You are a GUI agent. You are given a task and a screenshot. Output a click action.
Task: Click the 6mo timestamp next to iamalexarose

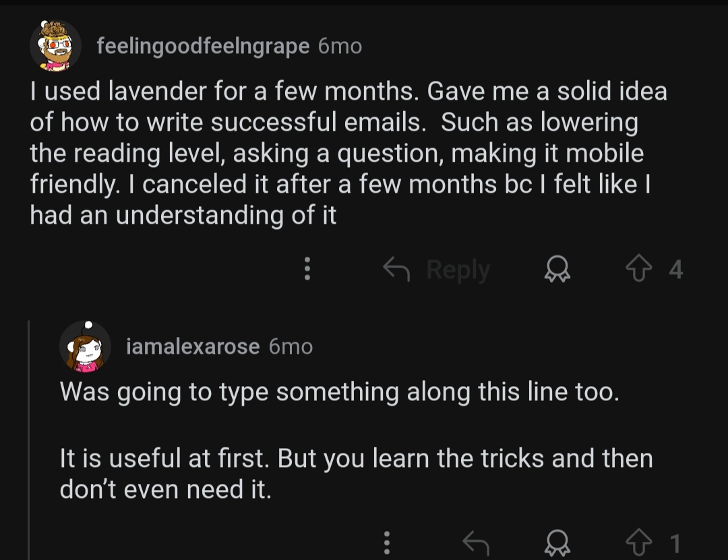(291, 347)
